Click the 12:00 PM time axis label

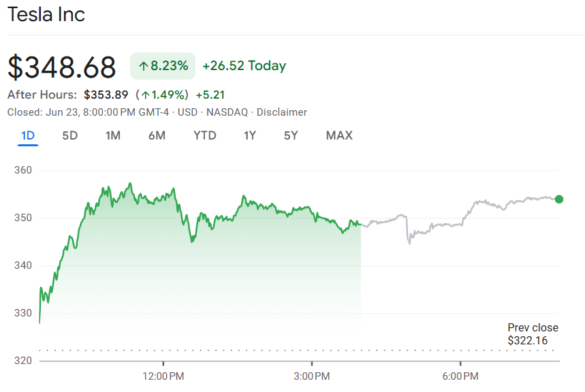click(x=164, y=376)
